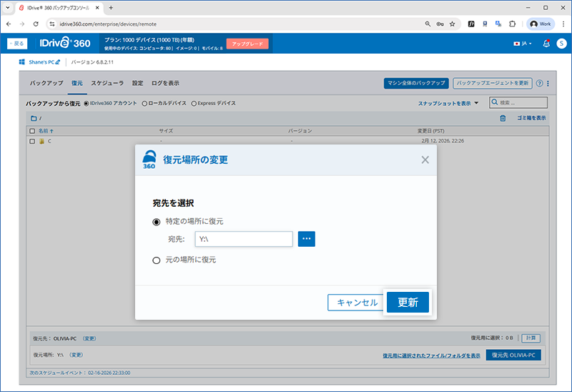
Task: Expand the スナップショットを表示 dropdown
Action: point(448,104)
